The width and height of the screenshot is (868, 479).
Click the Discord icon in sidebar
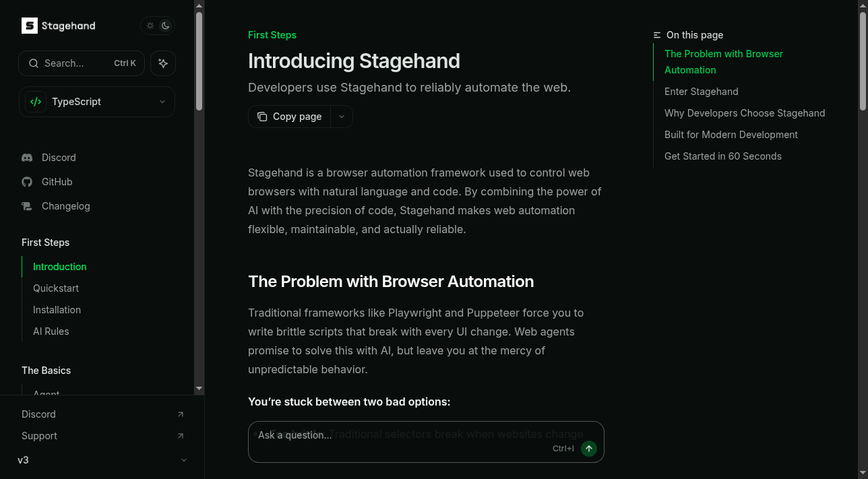(27, 158)
